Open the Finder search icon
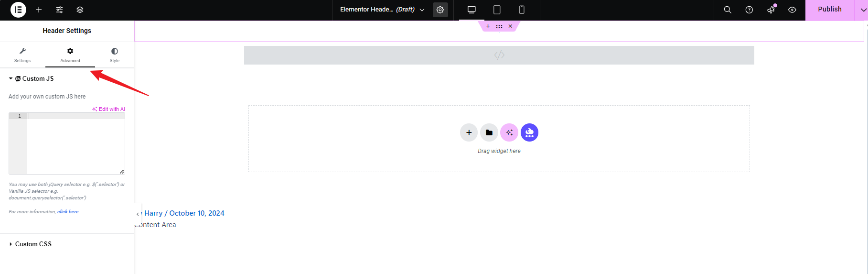This screenshot has width=868, height=274. [x=728, y=10]
